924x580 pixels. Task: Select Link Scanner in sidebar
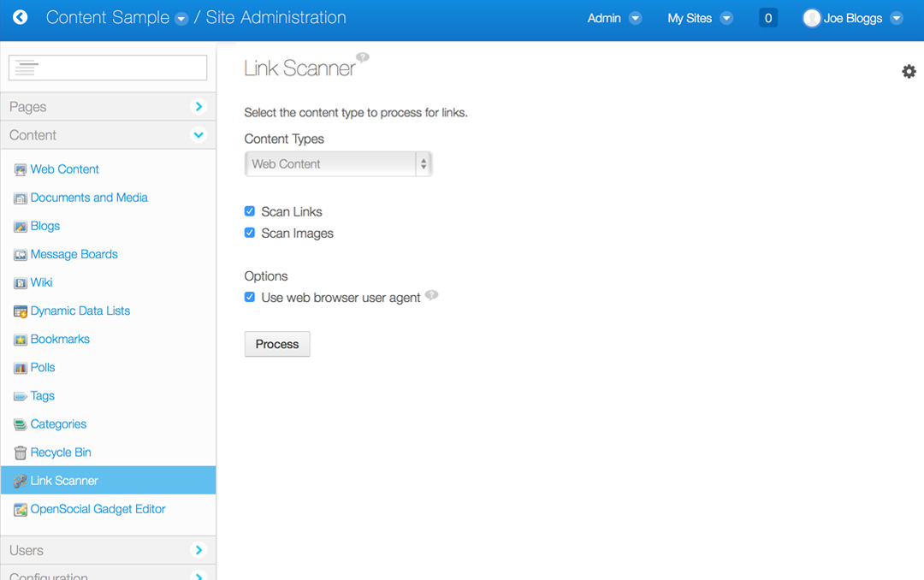pos(109,481)
